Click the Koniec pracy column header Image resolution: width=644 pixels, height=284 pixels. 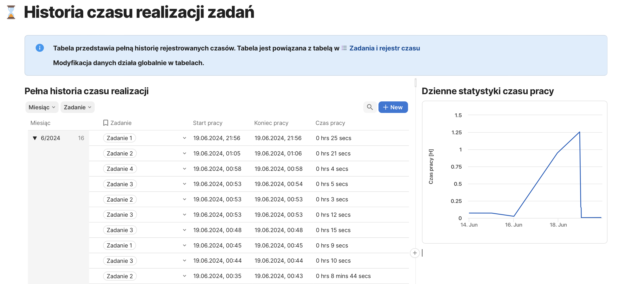click(271, 123)
